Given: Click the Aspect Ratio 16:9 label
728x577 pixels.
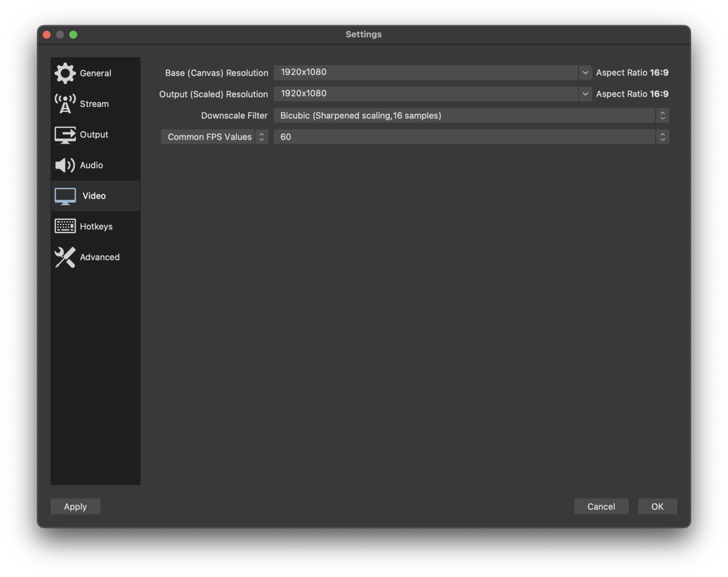Looking at the screenshot, I should pyautogui.click(x=632, y=73).
